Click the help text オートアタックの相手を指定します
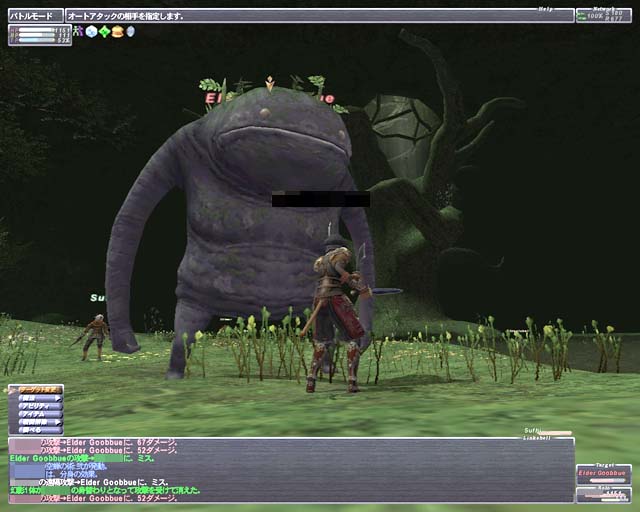The height and width of the screenshot is (512, 640). coord(125,16)
